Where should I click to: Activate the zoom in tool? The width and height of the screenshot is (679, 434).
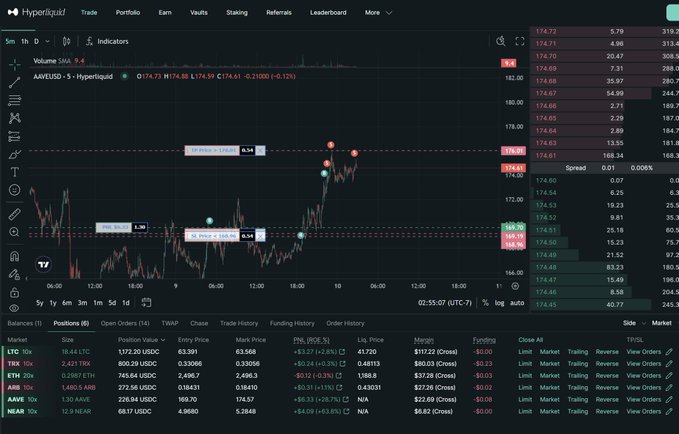pyautogui.click(x=14, y=232)
